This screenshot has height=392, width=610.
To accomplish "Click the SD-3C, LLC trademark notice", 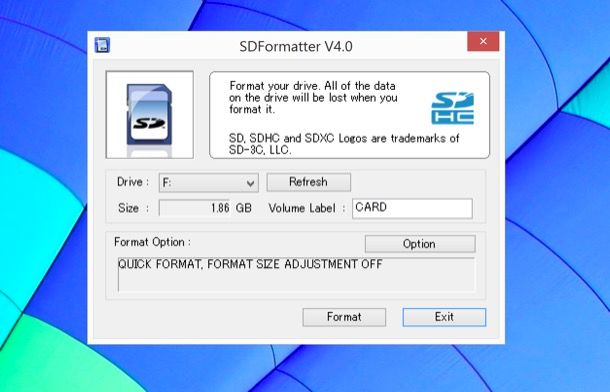I will click(344, 144).
